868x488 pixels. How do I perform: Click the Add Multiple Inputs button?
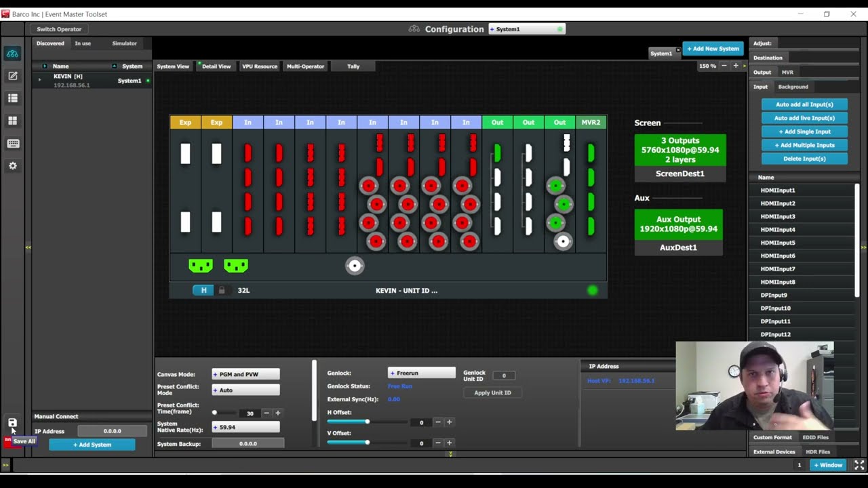pos(804,145)
